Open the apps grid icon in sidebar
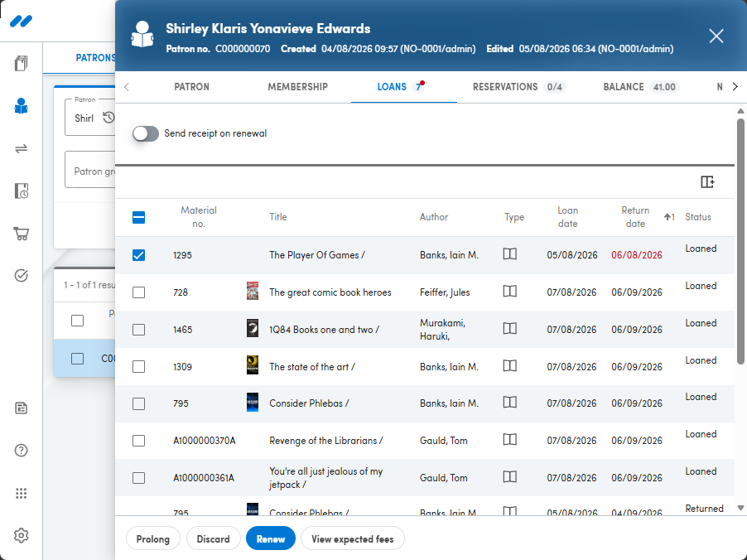This screenshot has width=747, height=560. point(21,493)
